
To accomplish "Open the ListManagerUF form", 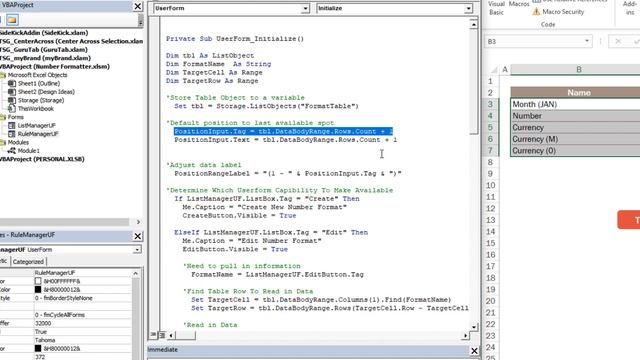I will pos(36,125).
